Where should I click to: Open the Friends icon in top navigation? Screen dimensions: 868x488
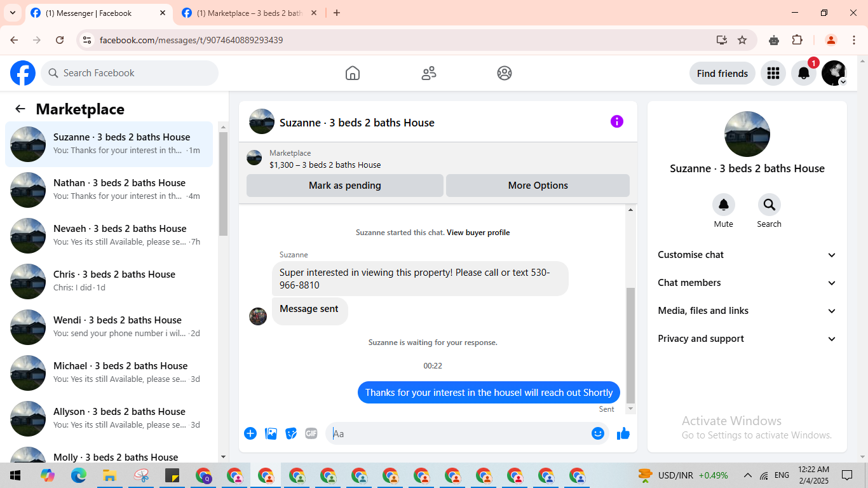click(x=429, y=73)
